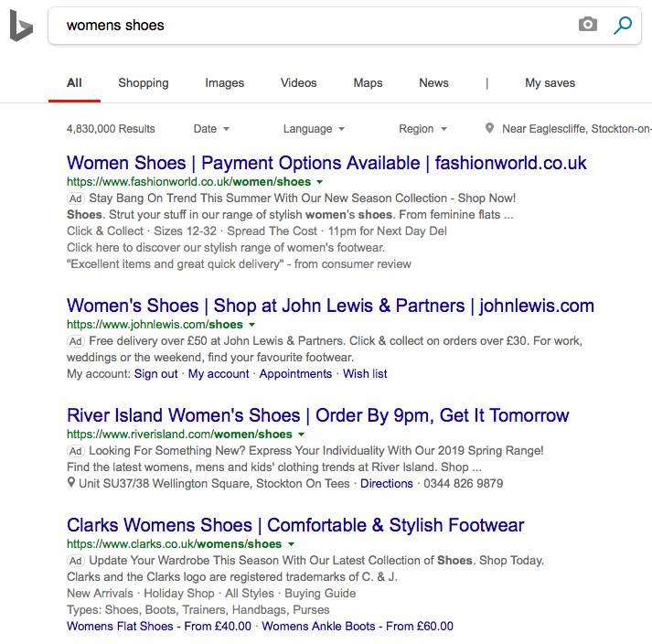
Task: Click the John Lewis Wish list link
Action: pos(365,373)
